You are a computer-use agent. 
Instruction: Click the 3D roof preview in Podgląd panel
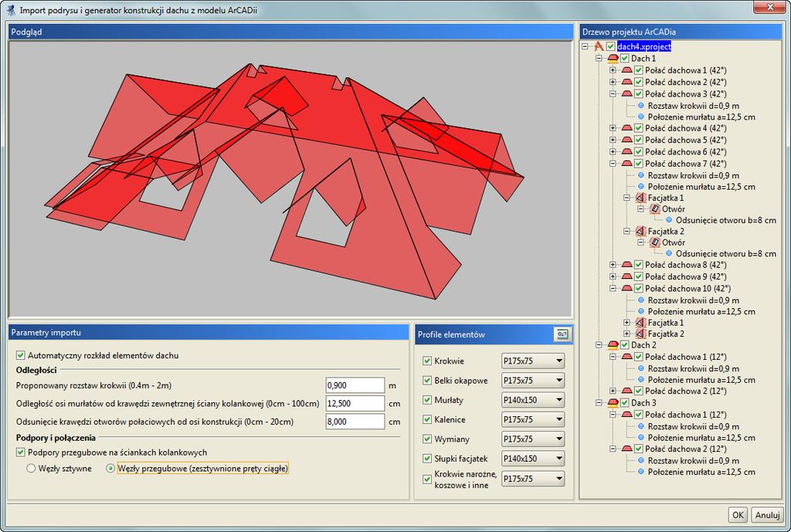tap(290, 178)
